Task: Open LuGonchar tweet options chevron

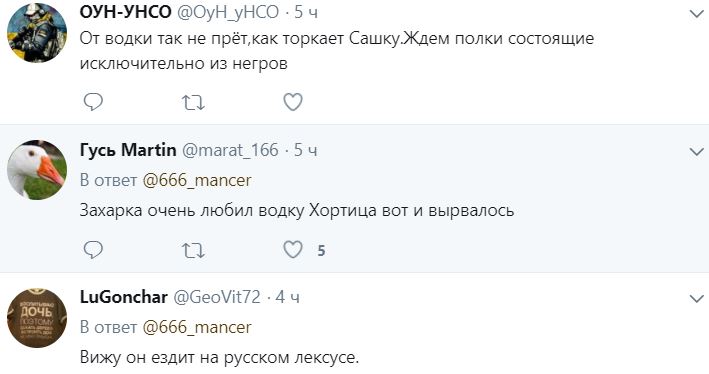Action: [x=697, y=299]
